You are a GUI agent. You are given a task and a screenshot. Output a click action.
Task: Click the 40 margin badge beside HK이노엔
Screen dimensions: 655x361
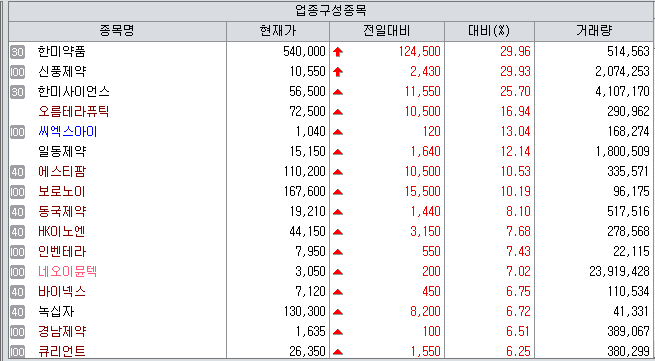coord(18,232)
